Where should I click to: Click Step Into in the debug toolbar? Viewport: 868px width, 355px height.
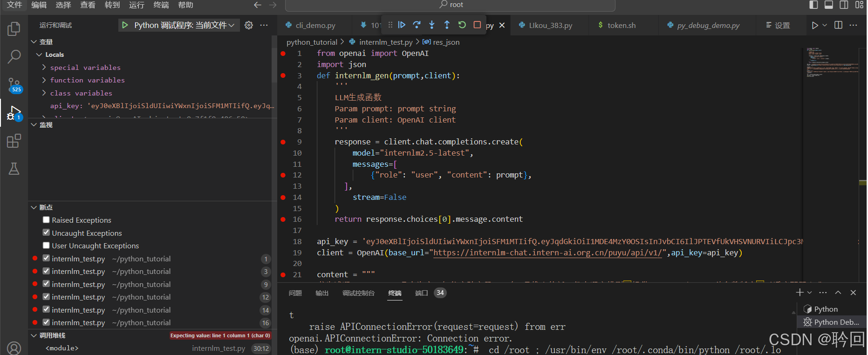[x=432, y=25]
